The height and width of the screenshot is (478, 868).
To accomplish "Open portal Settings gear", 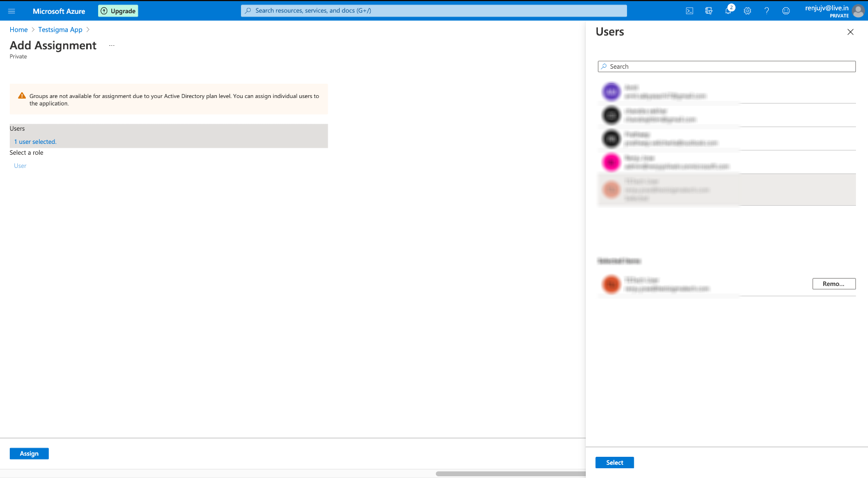I will (x=748, y=11).
